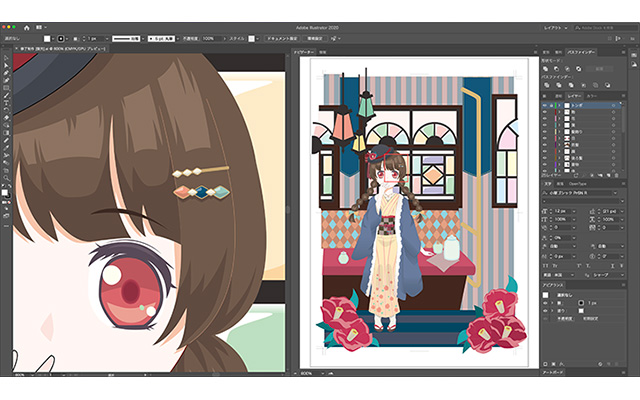Click the target circle of トンボ layer
This screenshot has height=400, width=640.
point(613,105)
